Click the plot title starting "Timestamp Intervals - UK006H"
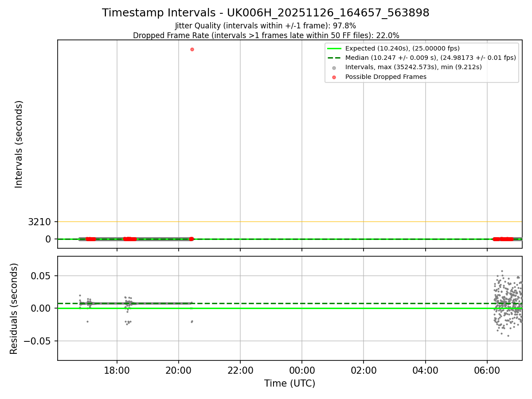This screenshot has width=532, height=399. (x=266, y=13)
